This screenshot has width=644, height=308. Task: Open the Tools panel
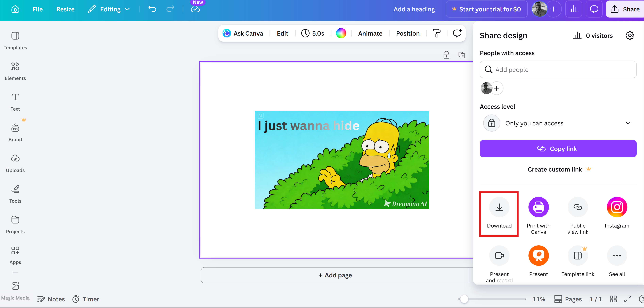click(x=15, y=194)
